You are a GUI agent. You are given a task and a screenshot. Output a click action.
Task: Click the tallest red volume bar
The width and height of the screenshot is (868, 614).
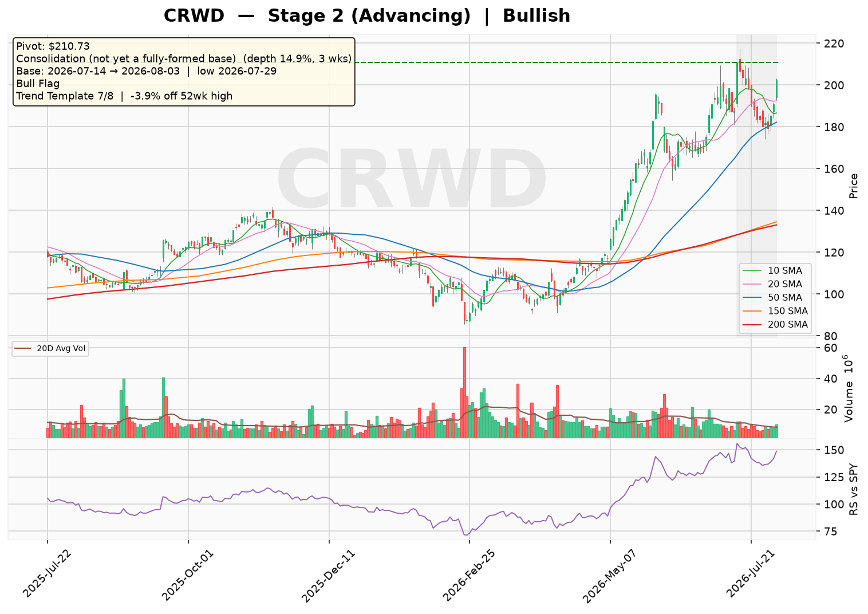(464, 392)
